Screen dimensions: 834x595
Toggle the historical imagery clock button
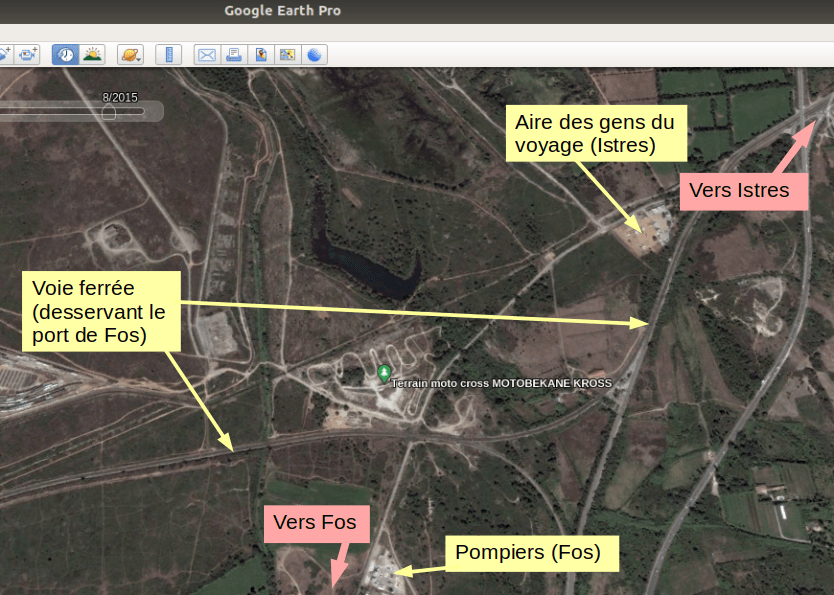click(x=65, y=54)
